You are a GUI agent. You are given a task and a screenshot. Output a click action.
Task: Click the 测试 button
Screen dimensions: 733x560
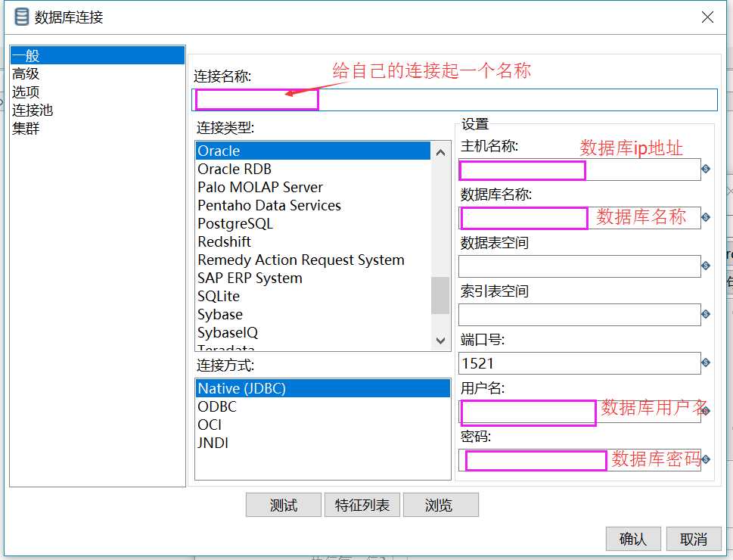coord(283,505)
